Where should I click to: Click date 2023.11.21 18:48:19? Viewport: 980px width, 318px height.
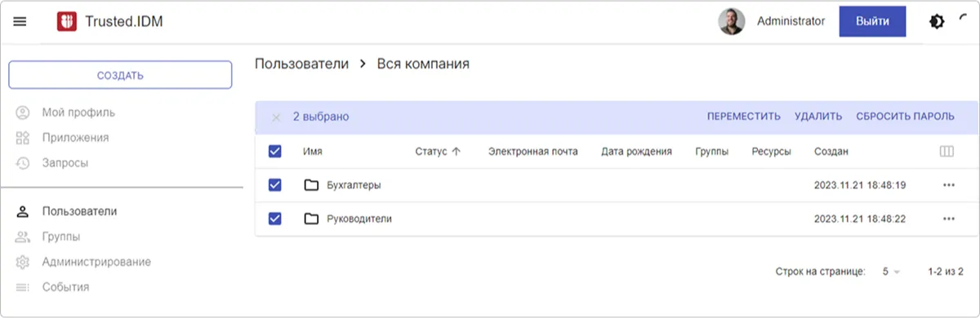coord(860,185)
